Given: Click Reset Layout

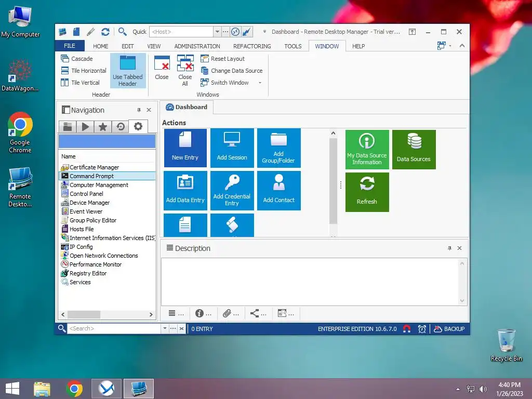Looking at the screenshot, I should pyautogui.click(x=222, y=59).
